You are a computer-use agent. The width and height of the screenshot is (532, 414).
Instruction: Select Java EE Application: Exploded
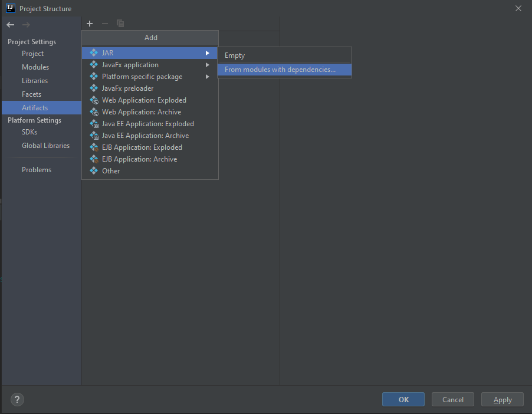click(x=150, y=124)
